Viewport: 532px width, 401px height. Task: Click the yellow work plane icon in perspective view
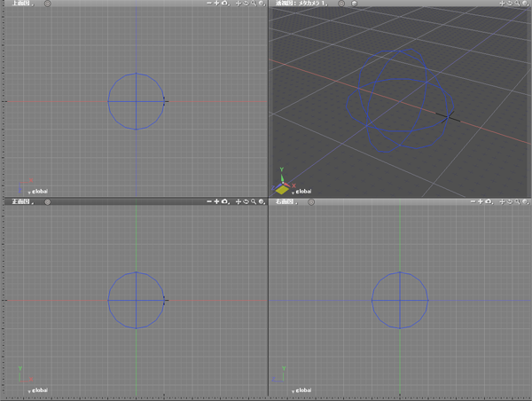point(282,189)
